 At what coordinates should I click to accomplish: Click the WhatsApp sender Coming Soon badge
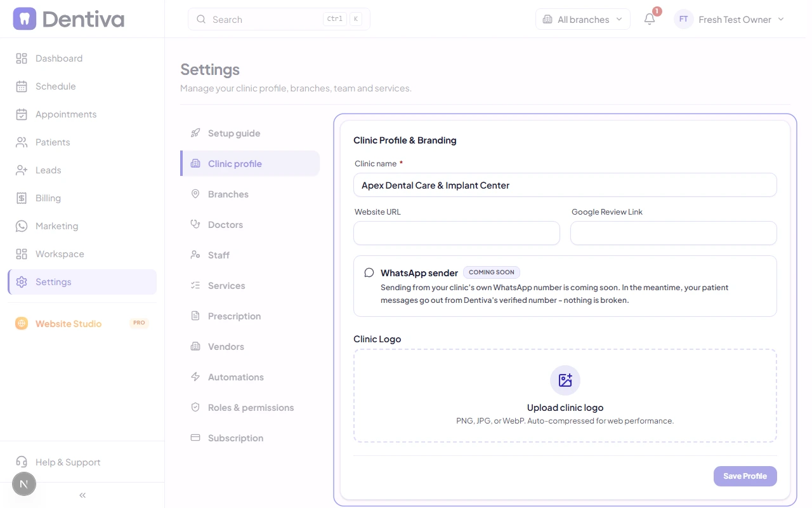pyautogui.click(x=492, y=272)
